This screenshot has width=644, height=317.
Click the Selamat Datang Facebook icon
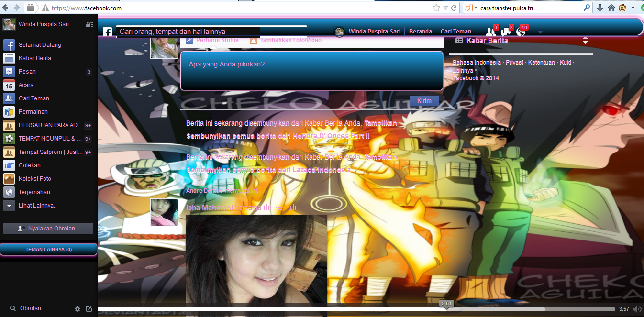tap(9, 45)
